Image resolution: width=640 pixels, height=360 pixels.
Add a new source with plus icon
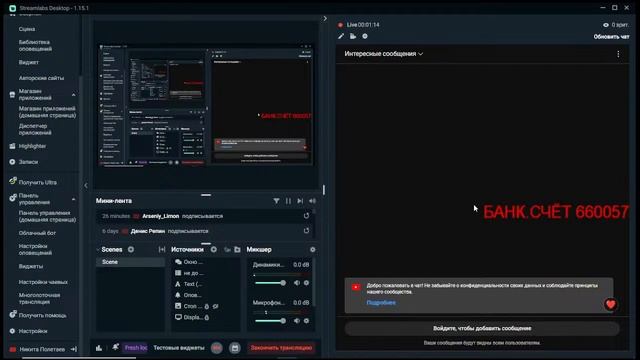pyautogui.click(x=213, y=249)
